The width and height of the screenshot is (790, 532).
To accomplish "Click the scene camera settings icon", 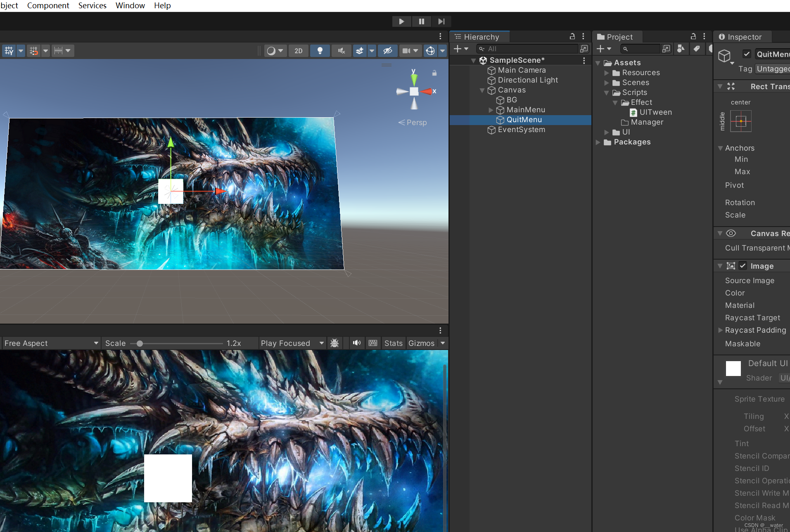I will pos(406,51).
